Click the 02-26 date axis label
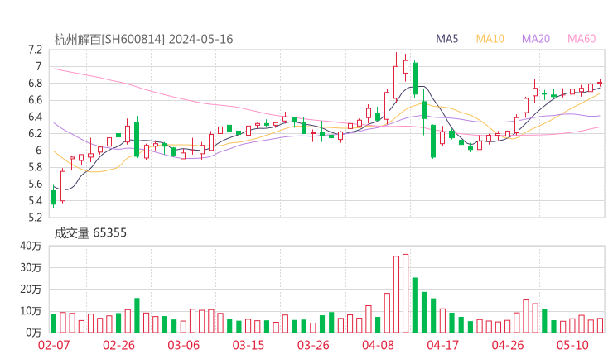This screenshot has width=613, height=364. [118, 345]
